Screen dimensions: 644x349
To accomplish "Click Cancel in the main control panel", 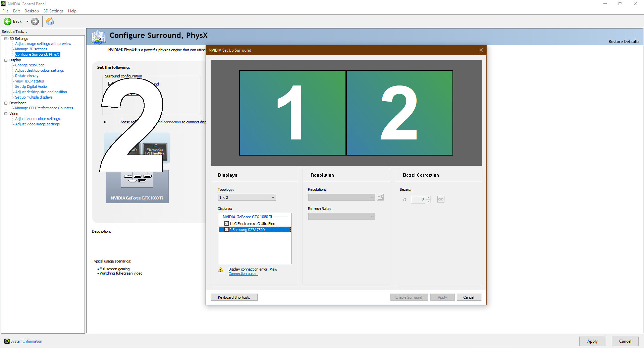I will pyautogui.click(x=625, y=341).
